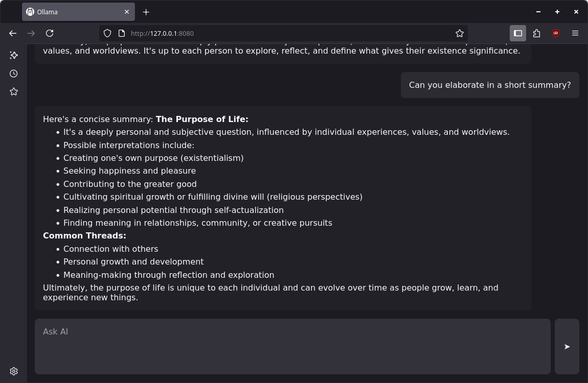The height and width of the screenshot is (383, 588).
Task: Open the uBlock Origin extension icon
Action: tap(556, 33)
